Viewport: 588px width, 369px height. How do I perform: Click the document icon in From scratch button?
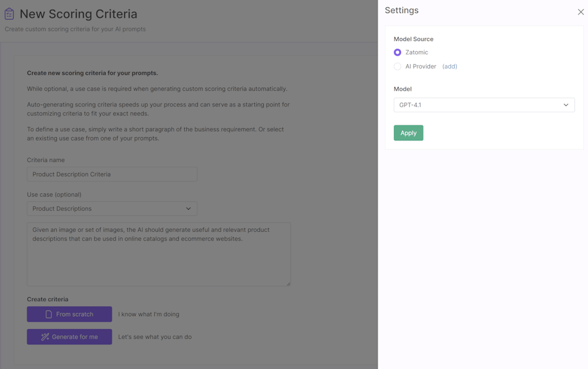click(x=49, y=314)
